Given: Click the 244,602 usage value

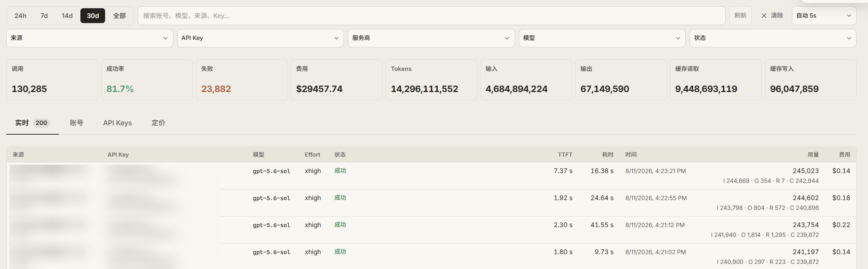Looking at the screenshot, I should tap(806, 198).
